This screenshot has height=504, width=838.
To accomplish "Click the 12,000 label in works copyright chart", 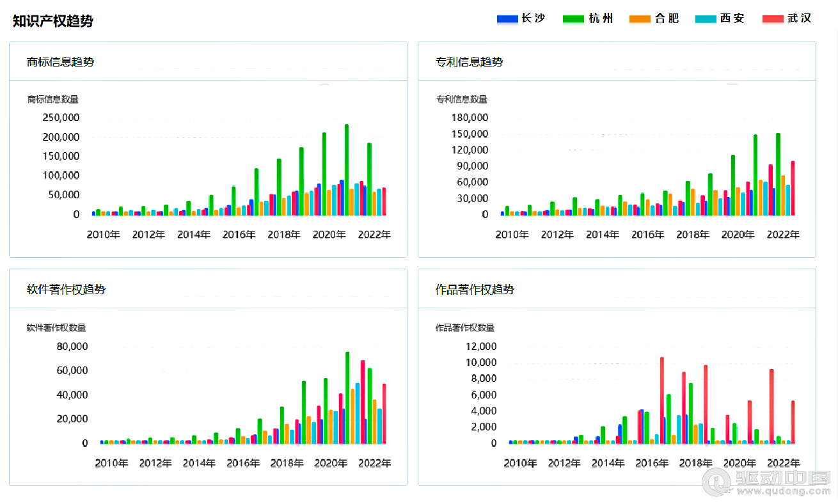I will (481, 347).
